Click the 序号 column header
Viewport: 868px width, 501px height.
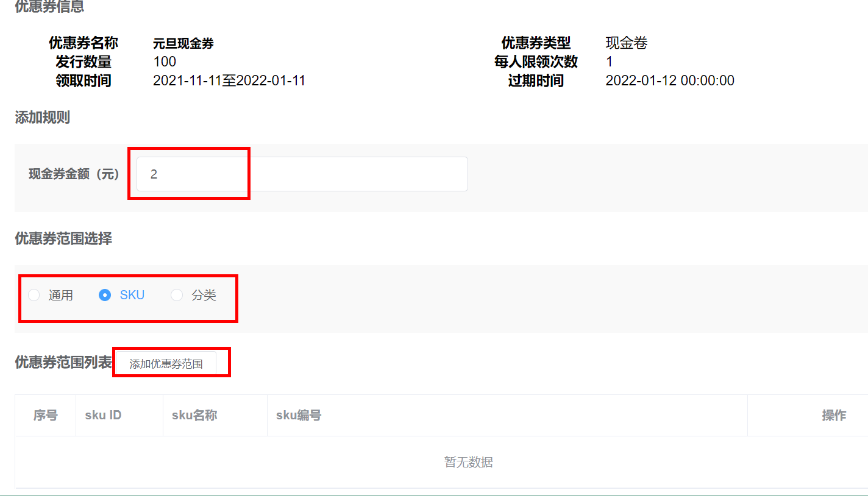click(x=46, y=416)
